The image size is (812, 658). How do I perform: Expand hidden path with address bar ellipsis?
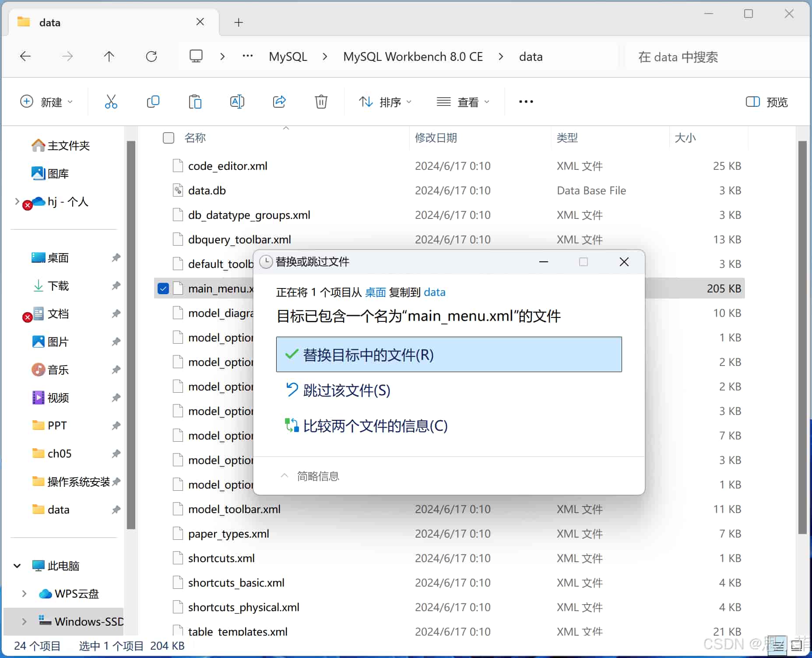[248, 56]
